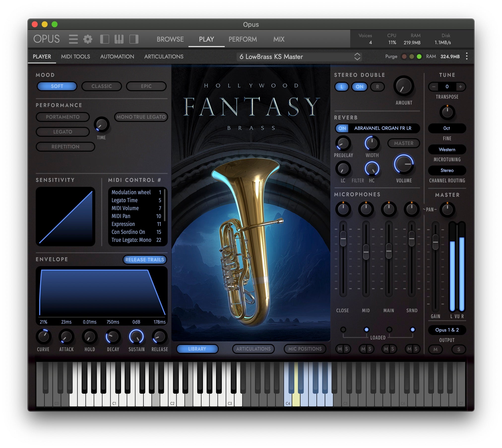Open the MIDI TOOLS tab
This screenshot has width=502, height=448.
coord(75,56)
